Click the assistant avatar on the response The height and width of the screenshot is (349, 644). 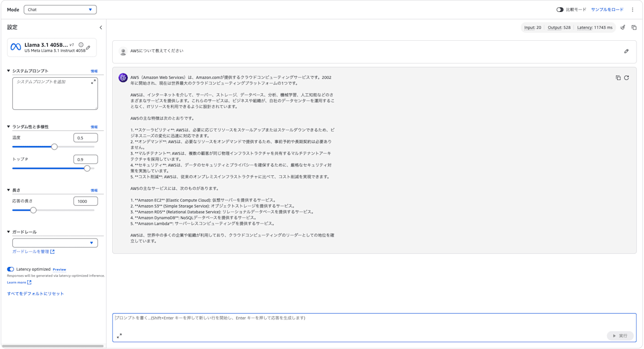(123, 78)
